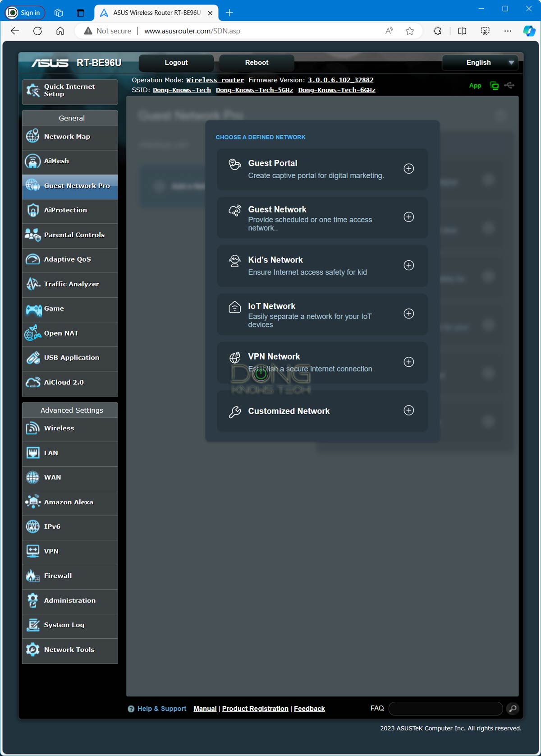Viewport: 541px width, 756px height.
Task: Go back with browser back arrow
Action: (x=15, y=31)
